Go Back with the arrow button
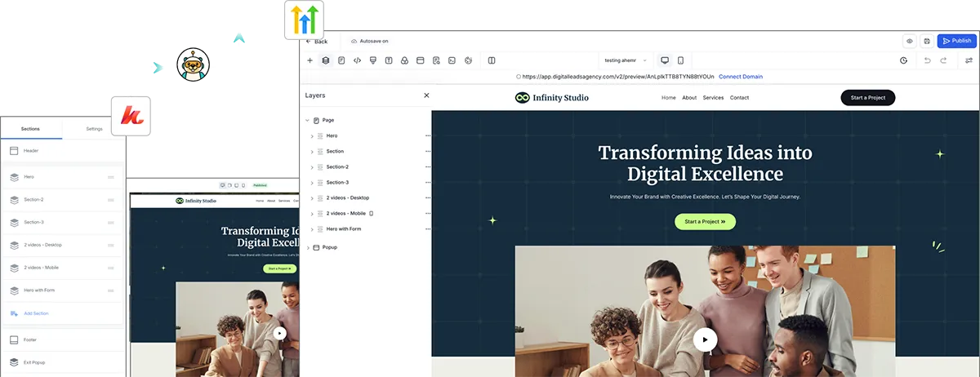 (317, 41)
